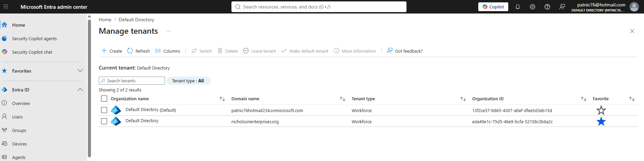
Task: Sort by Tenant type arrows
Action: pos(463,99)
